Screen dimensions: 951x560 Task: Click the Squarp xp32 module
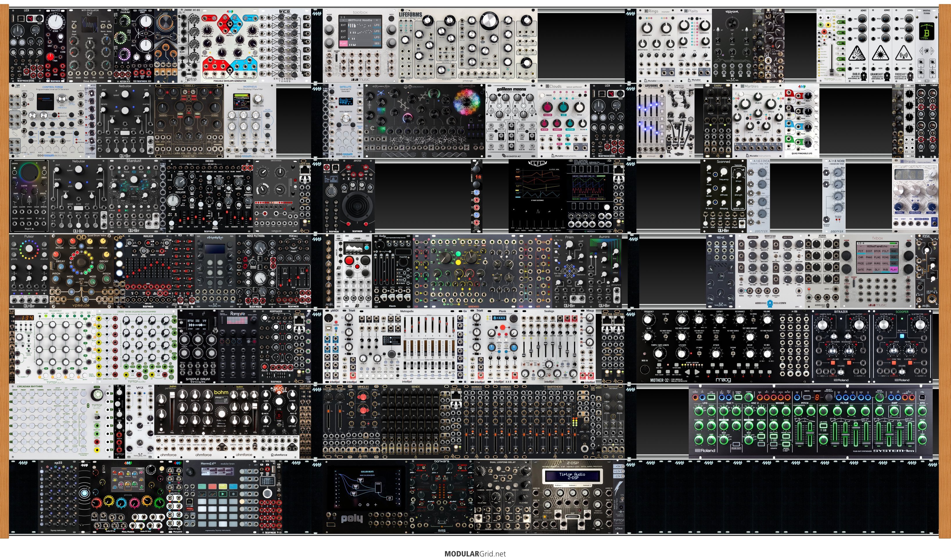point(58,497)
